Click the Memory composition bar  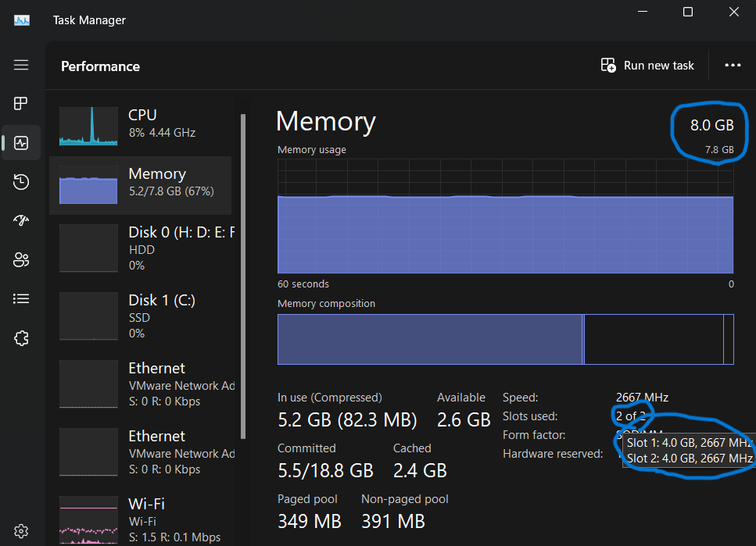[x=505, y=339]
